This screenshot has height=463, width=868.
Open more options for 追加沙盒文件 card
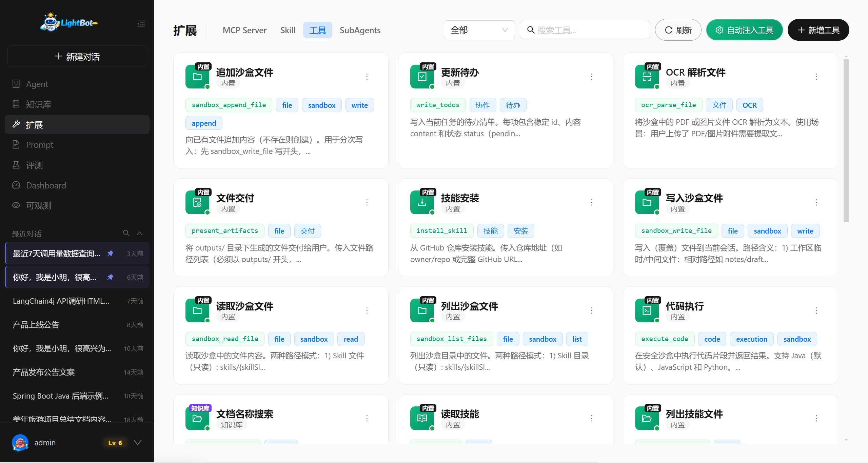367,77
